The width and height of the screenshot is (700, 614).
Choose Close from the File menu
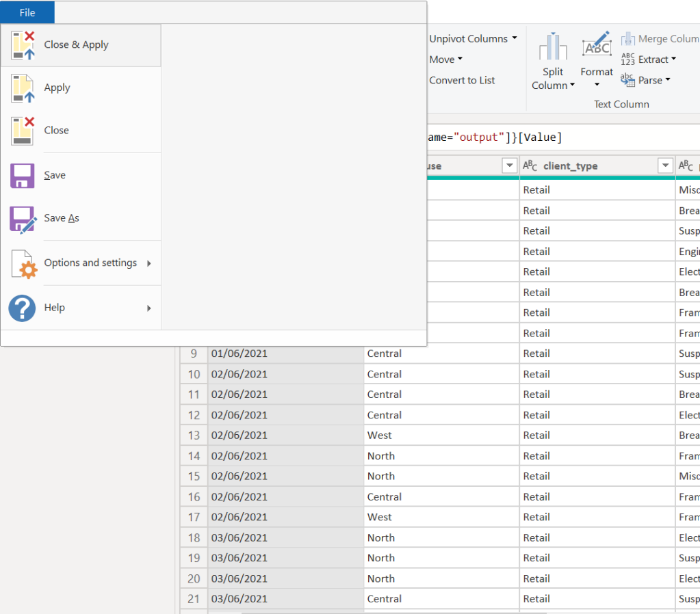pyautogui.click(x=81, y=131)
